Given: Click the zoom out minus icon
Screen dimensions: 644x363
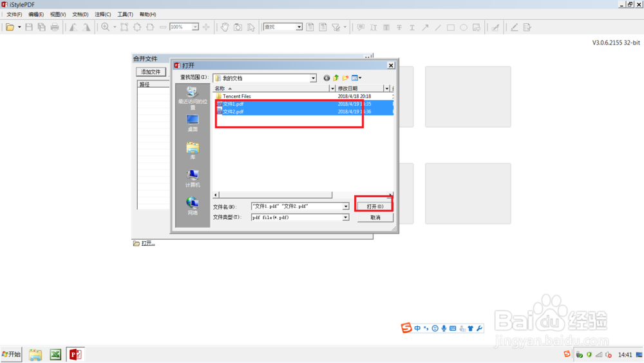Looking at the screenshot, I should tap(163, 28).
